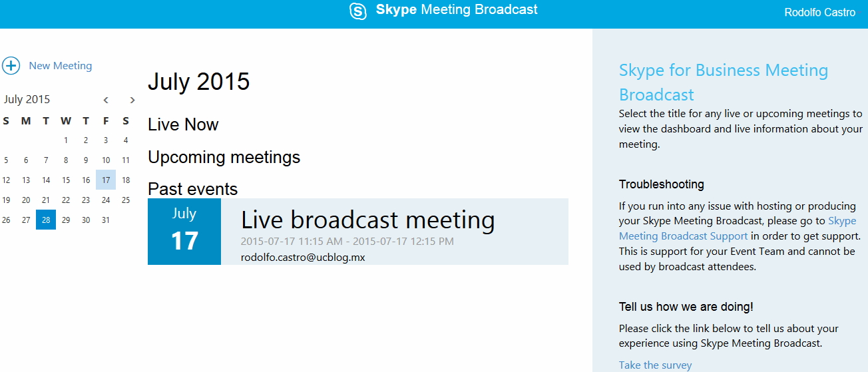
Task: Click the July 2015 mini calendar label
Action: coord(27,99)
